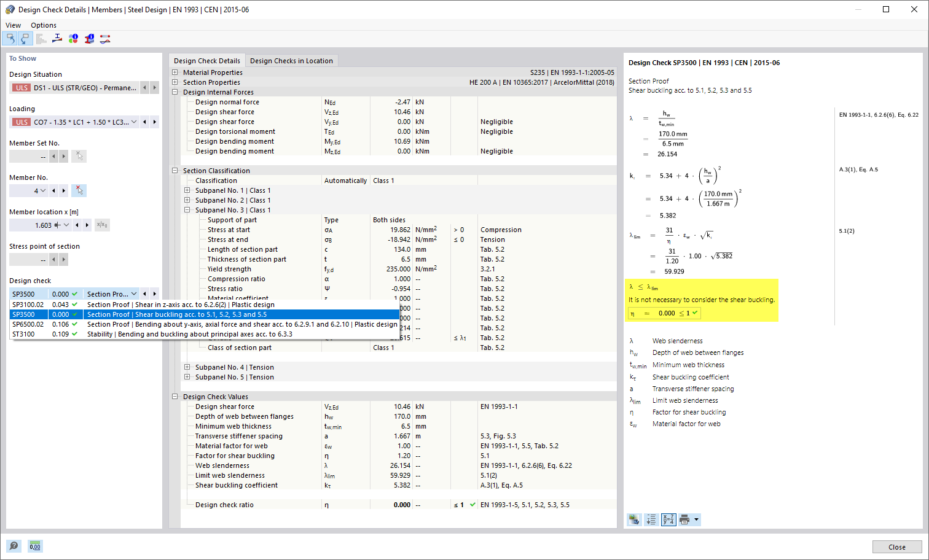Step to next loading with right arrow
The width and height of the screenshot is (929, 560).
click(x=154, y=122)
